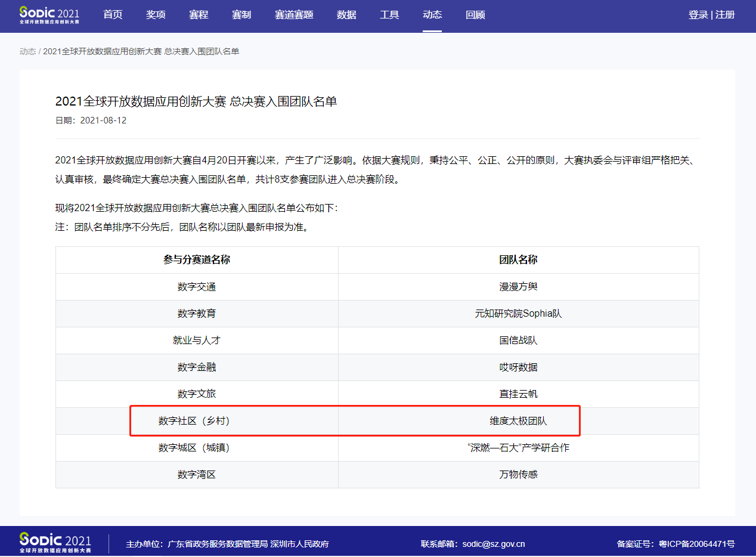Click the 注册 register link

pyautogui.click(x=726, y=15)
